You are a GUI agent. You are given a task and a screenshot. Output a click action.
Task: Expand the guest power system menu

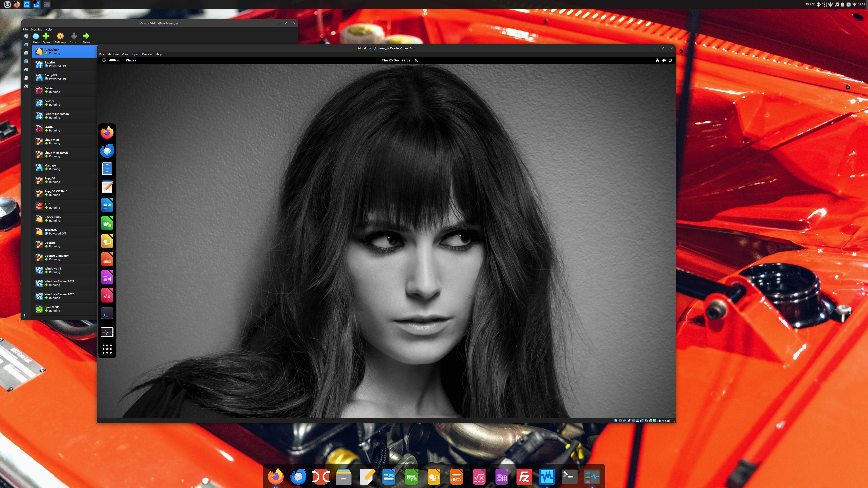(670, 60)
